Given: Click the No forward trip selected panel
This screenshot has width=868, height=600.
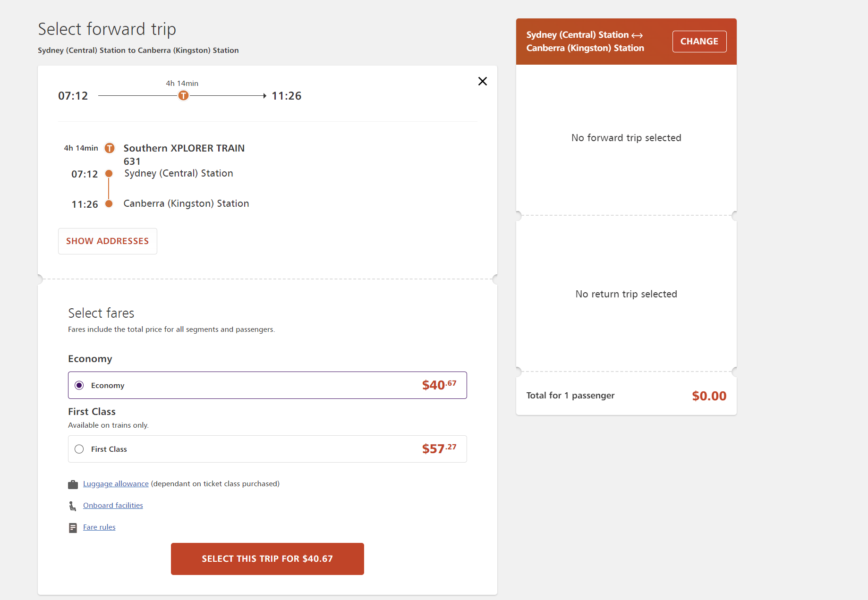Looking at the screenshot, I should (x=626, y=138).
